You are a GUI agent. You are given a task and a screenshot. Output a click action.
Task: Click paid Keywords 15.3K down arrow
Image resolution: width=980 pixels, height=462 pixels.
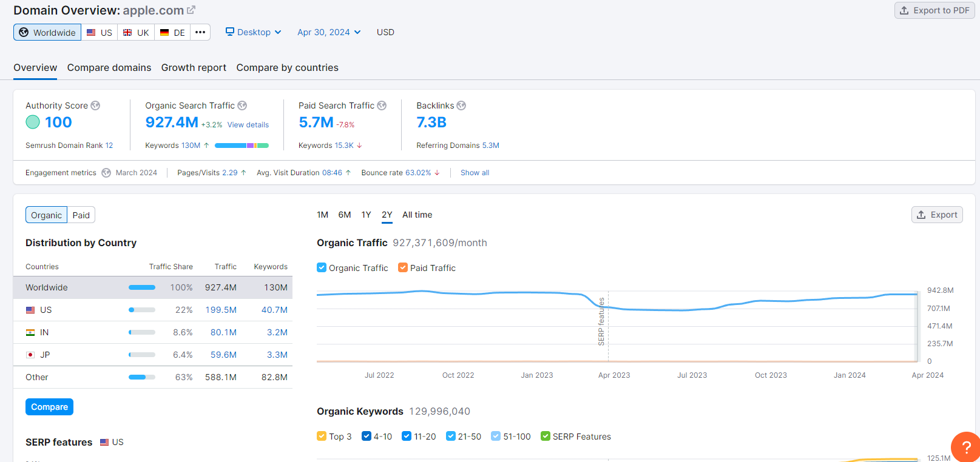[x=359, y=146]
